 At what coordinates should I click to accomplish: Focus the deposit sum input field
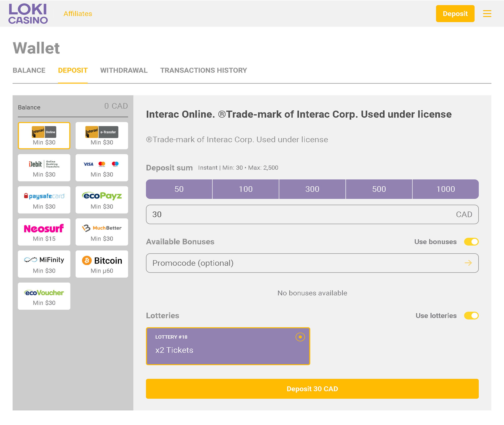(x=312, y=214)
